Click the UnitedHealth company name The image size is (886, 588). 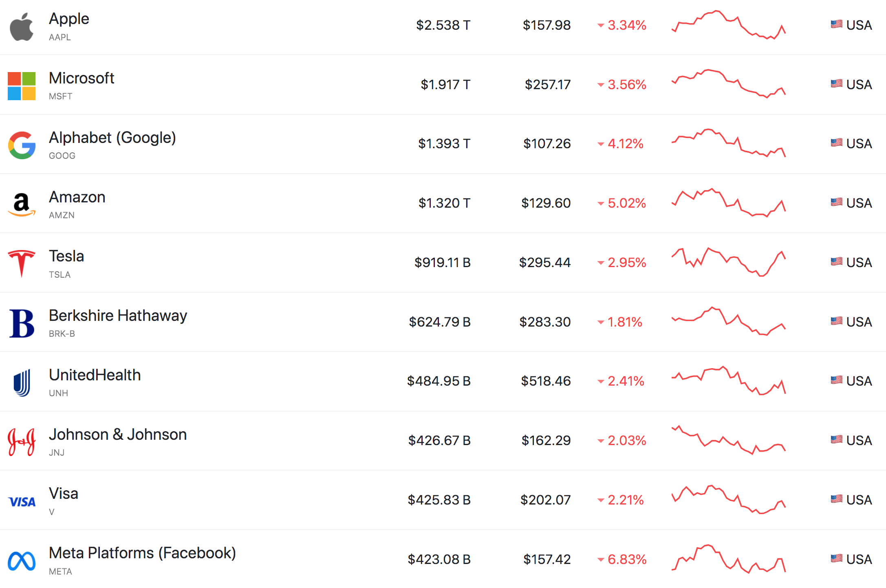(95, 375)
